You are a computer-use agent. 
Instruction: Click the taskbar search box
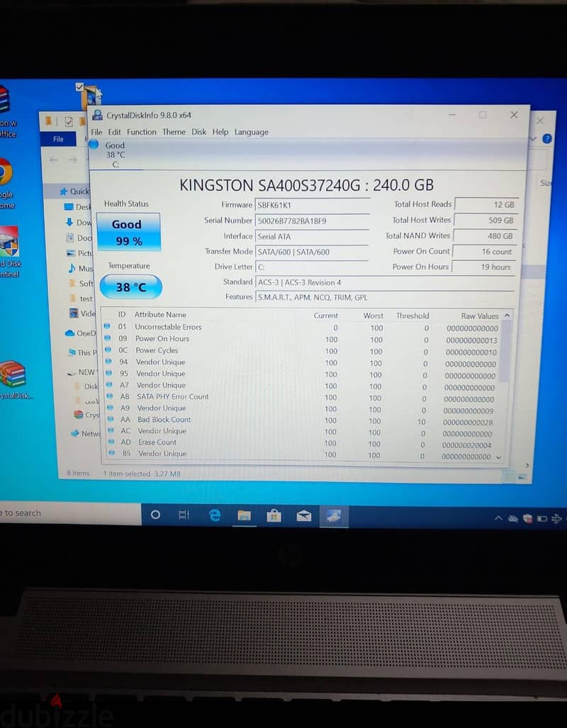click(69, 513)
